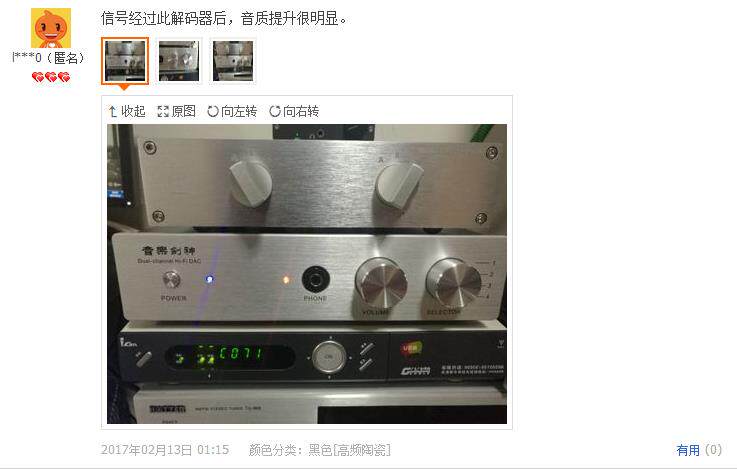737x470 pixels.
Task: Open the second review photo thumbnail
Action: (179, 61)
